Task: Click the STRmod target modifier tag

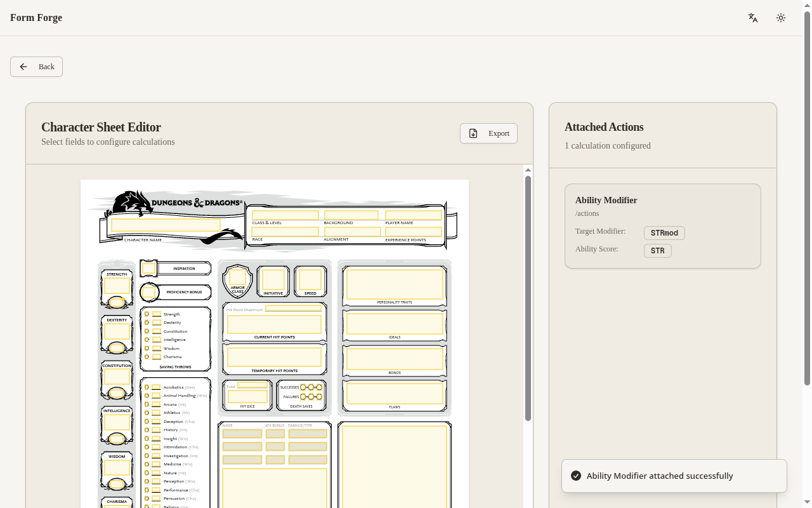Action: [x=664, y=233]
